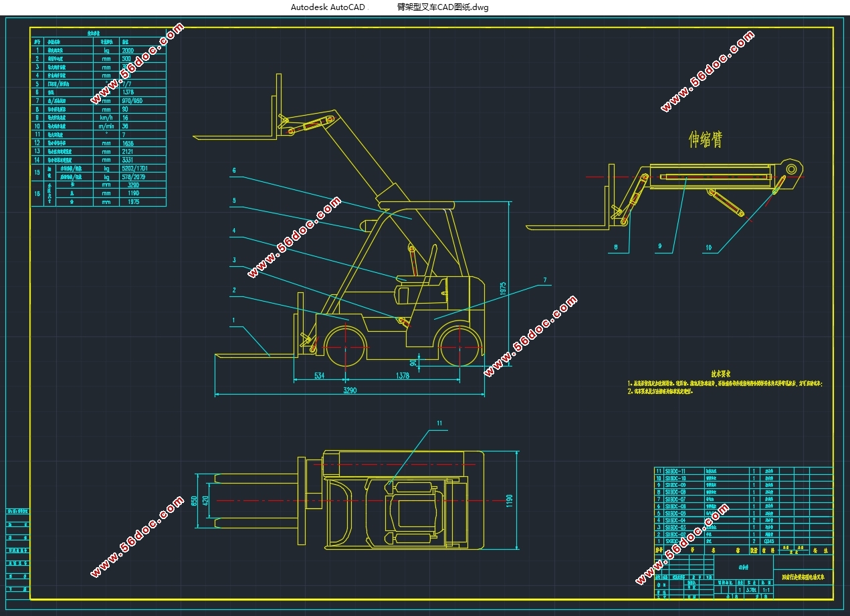
Task: Click the Q345 material cell in parts list
Action: 769,541
